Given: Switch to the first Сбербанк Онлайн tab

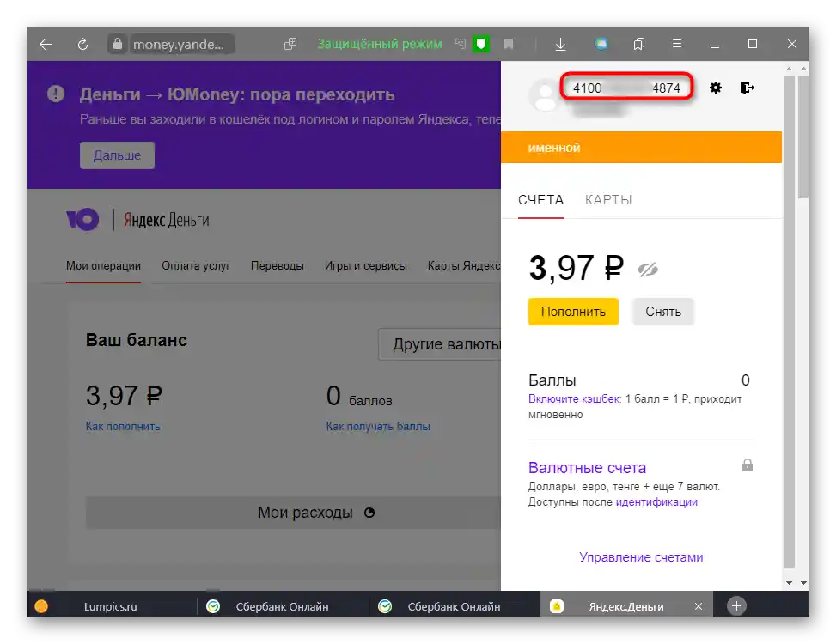Looking at the screenshot, I should click(283, 606).
